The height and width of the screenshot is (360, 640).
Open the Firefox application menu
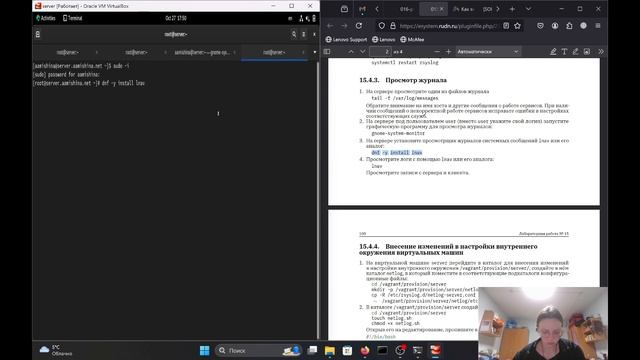pyautogui.click(x=598, y=26)
